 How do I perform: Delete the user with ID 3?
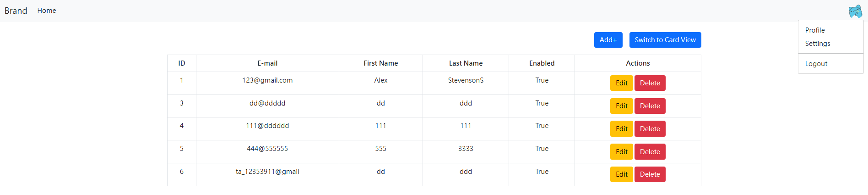click(x=650, y=106)
